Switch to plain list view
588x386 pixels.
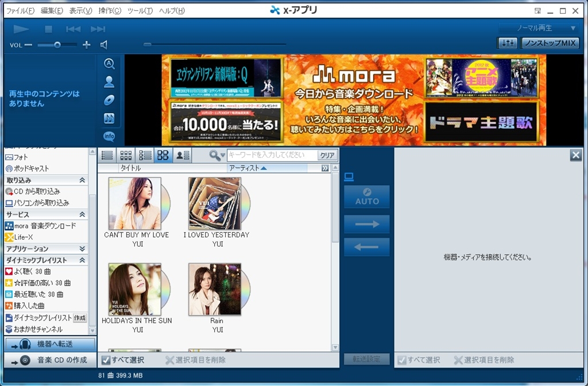pyautogui.click(x=107, y=155)
